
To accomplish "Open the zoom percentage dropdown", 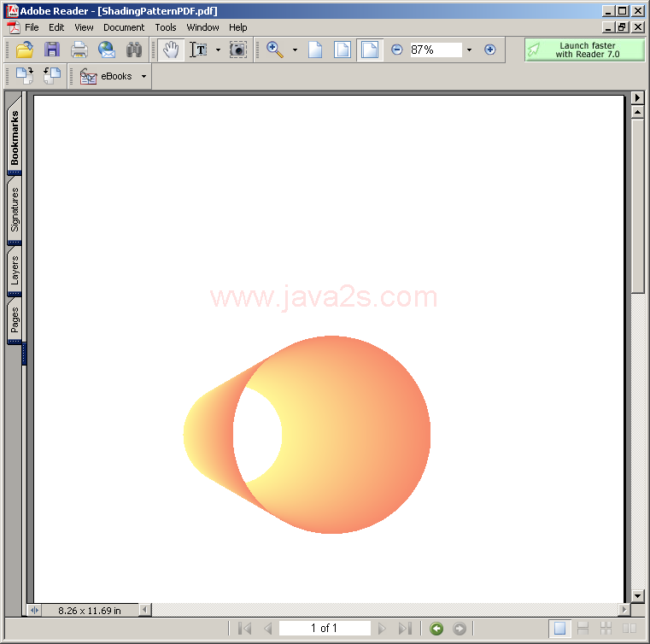I will (469, 50).
